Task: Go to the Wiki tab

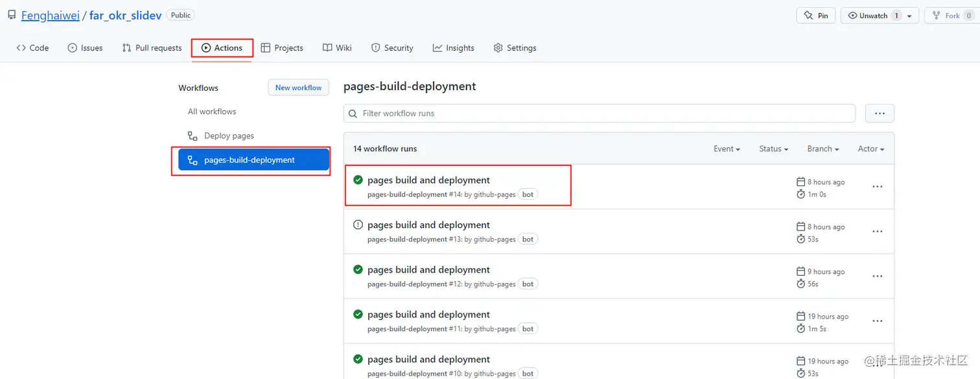Action: tap(337, 48)
